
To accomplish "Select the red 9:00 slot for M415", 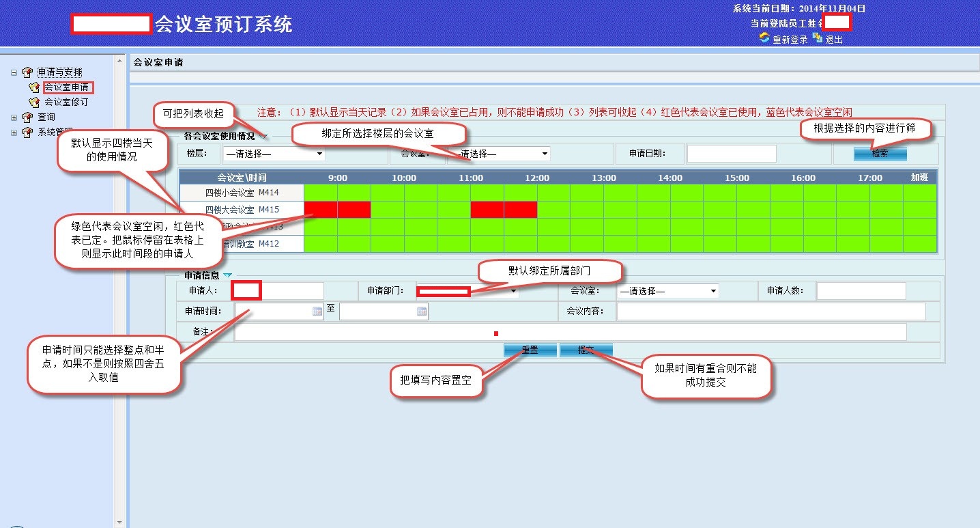I will pyautogui.click(x=321, y=210).
